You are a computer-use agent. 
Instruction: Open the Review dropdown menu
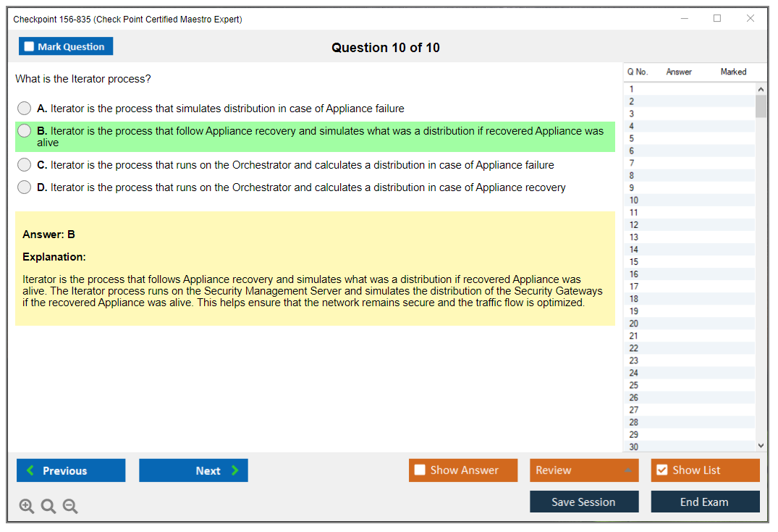583,470
